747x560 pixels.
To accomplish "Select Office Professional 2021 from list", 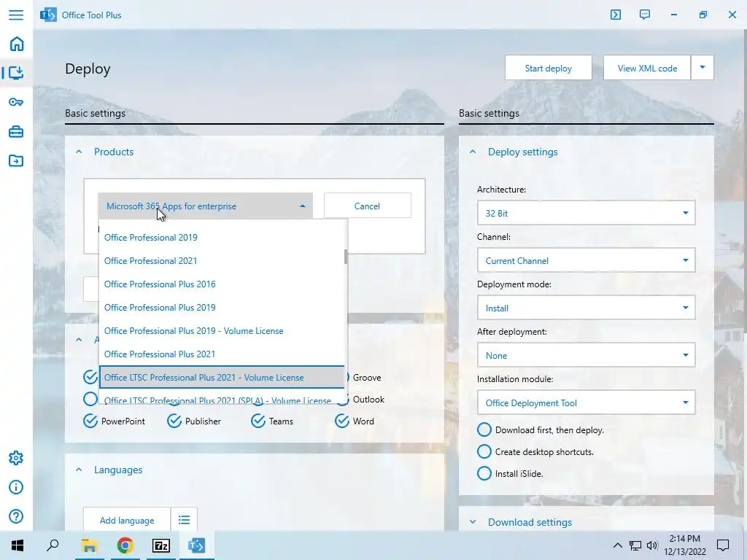I will coord(222,260).
